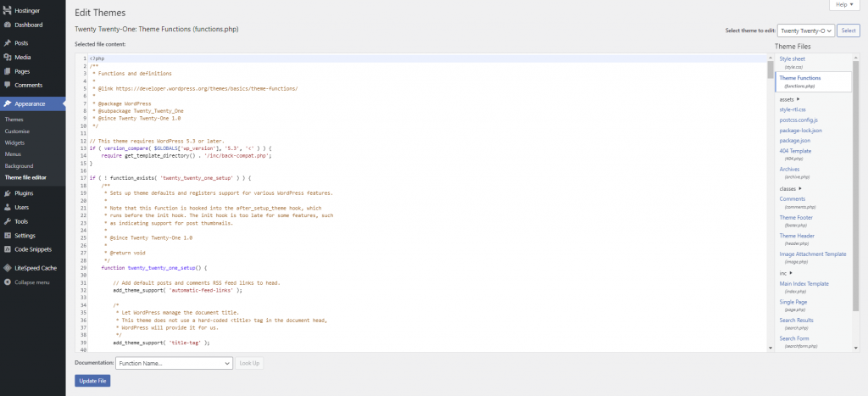Click the Pages icon
868x396 pixels.
(7, 71)
